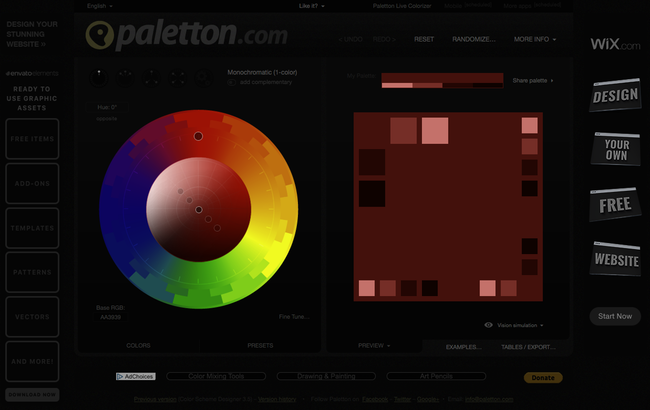Click the Paletton logo

(x=187, y=34)
